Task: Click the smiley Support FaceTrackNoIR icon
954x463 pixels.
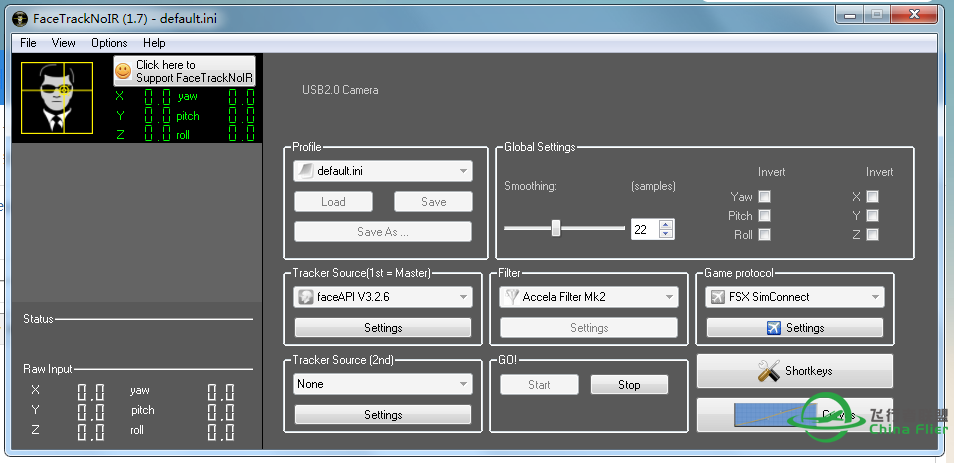Action: coord(123,71)
